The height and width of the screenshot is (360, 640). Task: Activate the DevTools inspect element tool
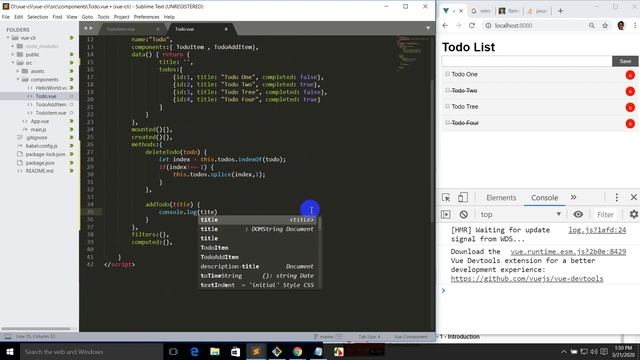tap(446, 198)
